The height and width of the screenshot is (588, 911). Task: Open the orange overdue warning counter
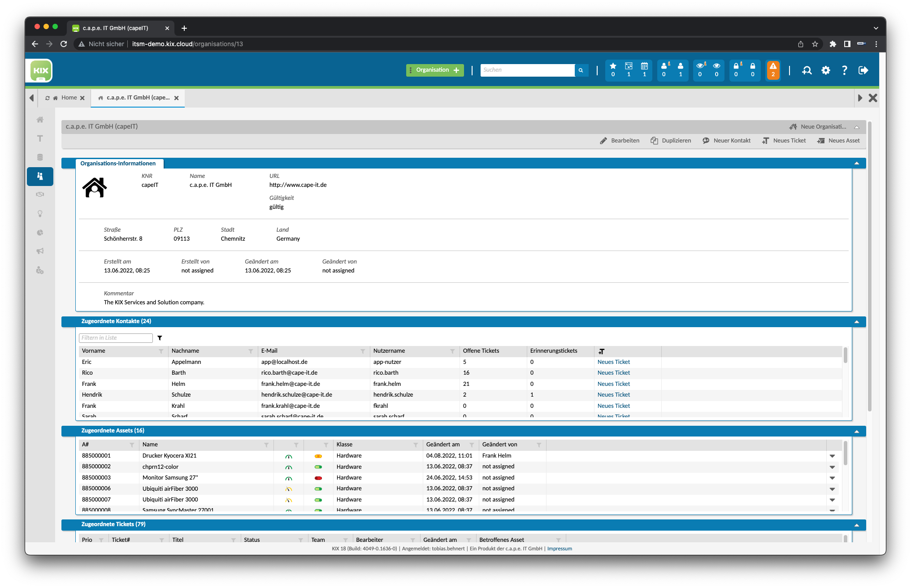pos(773,70)
